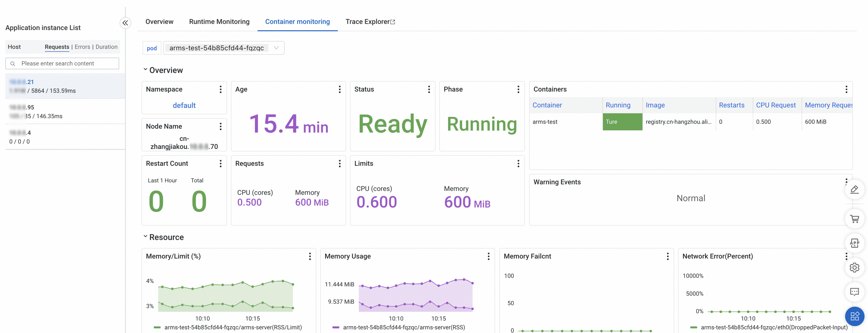868x333 pixels.
Task: Sort instances by Errors
Action: (x=82, y=47)
